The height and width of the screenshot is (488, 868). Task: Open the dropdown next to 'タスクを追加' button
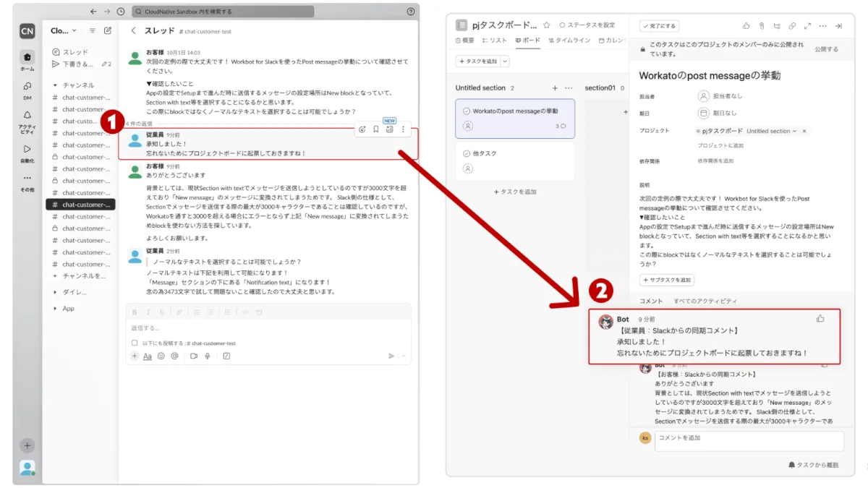(505, 61)
